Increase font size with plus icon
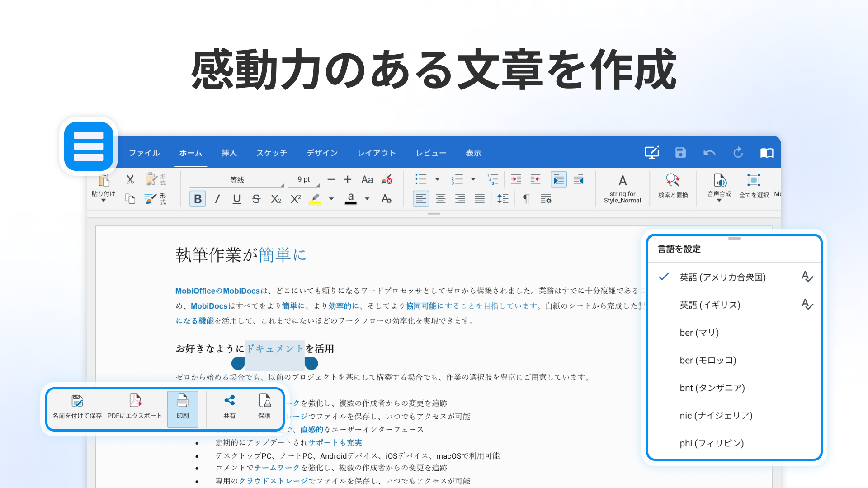The width and height of the screenshot is (868, 488). (347, 179)
